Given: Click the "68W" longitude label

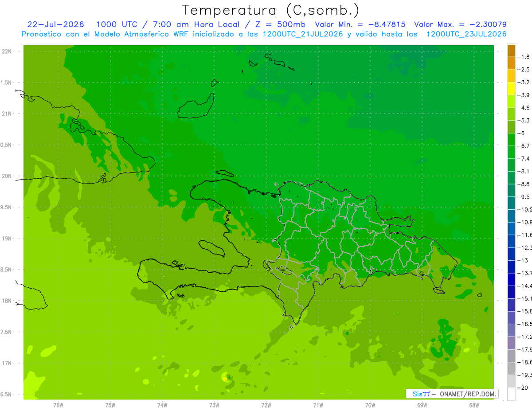Looking at the screenshot, I should (474, 405).
